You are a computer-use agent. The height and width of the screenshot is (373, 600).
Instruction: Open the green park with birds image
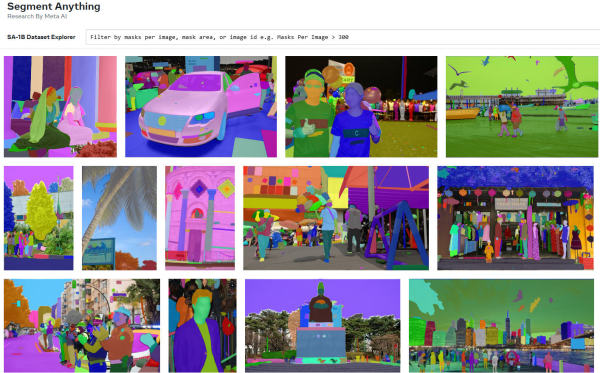pos(522,107)
